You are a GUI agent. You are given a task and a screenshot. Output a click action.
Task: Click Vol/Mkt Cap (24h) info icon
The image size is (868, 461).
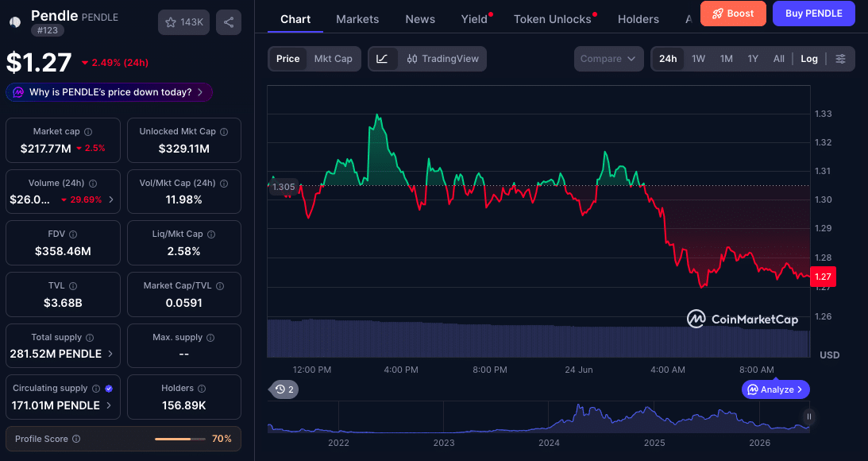[224, 184]
